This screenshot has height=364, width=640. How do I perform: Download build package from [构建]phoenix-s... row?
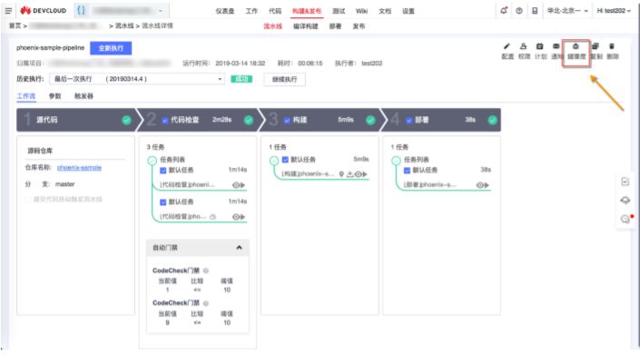pos(350,174)
